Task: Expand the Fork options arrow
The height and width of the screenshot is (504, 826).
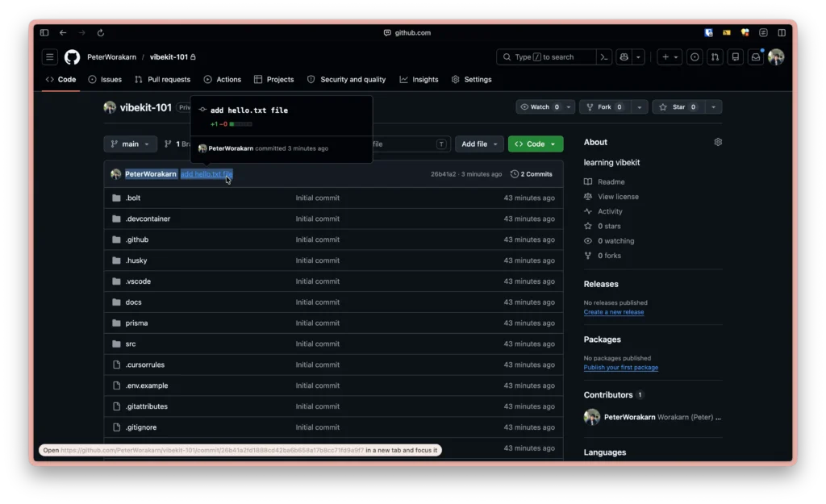Action: coord(640,107)
